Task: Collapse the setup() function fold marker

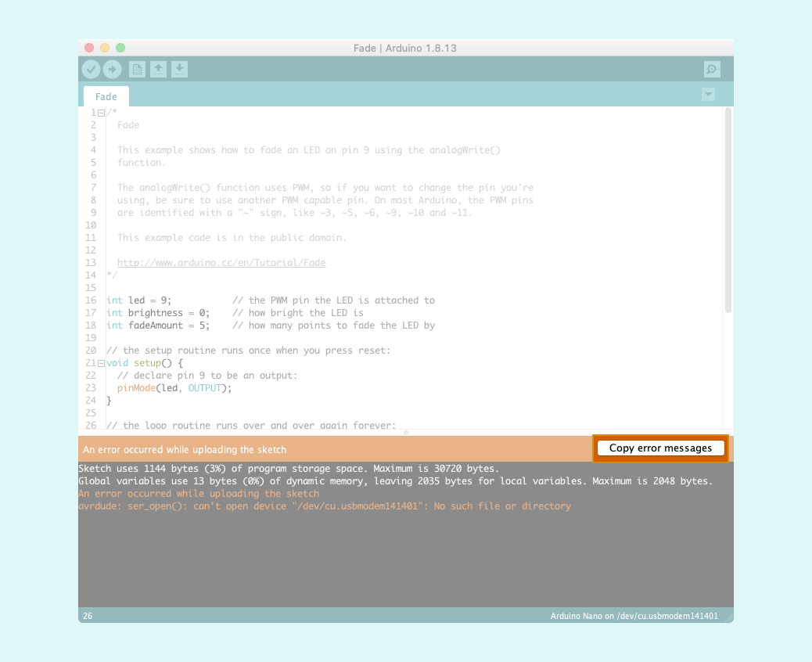Action: tap(101, 363)
